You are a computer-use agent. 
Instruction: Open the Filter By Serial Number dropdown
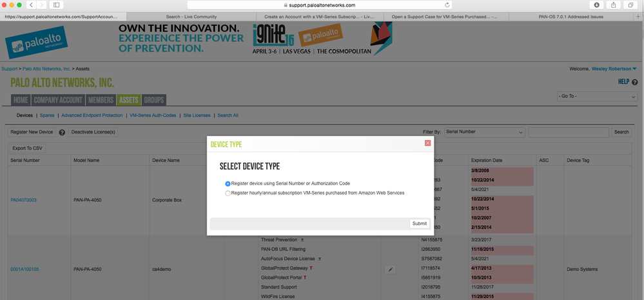coord(485,132)
